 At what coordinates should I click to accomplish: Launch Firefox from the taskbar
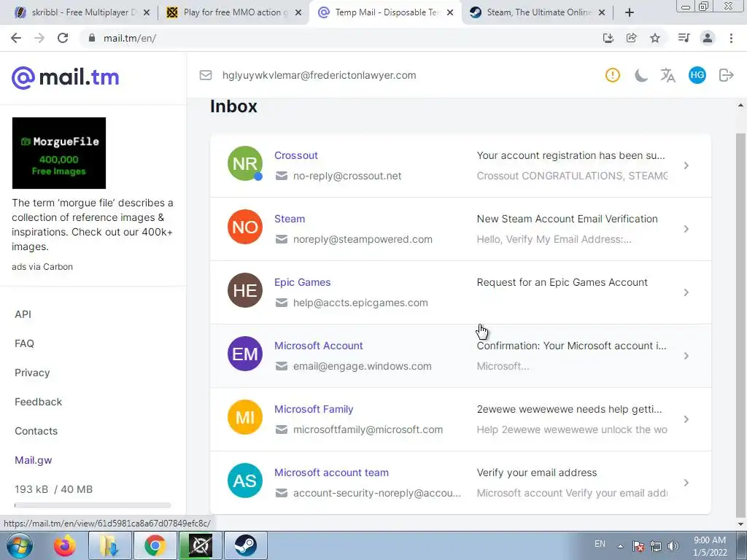pyautogui.click(x=65, y=545)
